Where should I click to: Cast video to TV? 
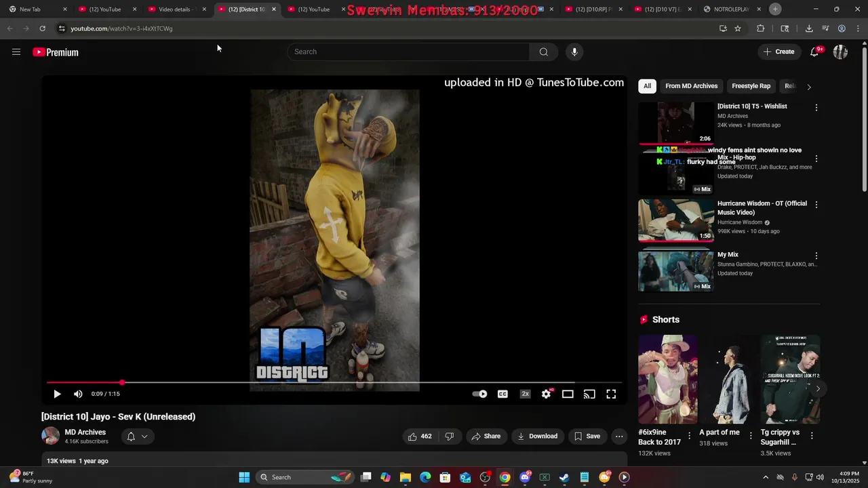point(589,394)
